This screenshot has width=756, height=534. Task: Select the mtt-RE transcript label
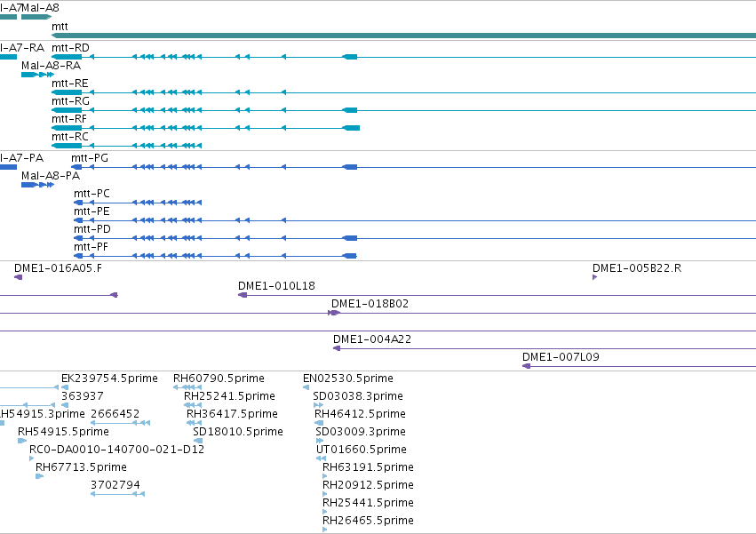point(70,84)
